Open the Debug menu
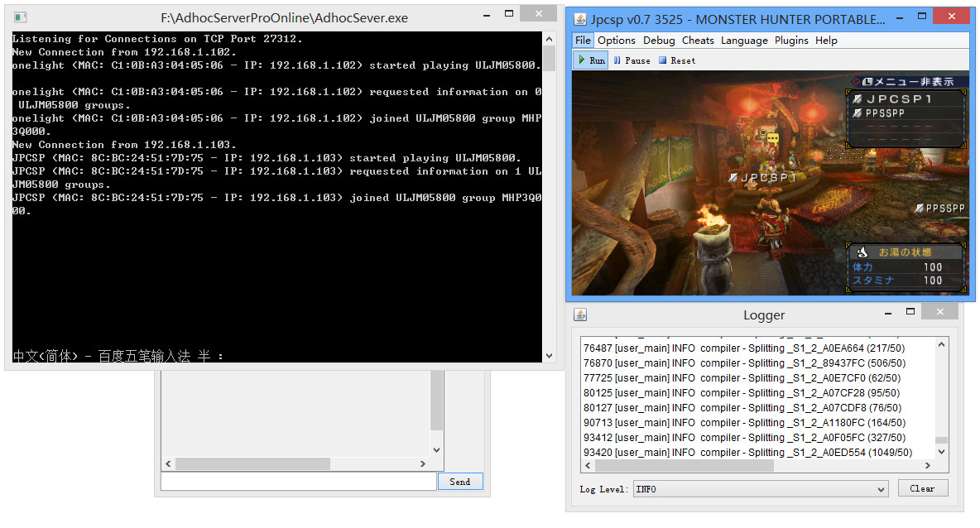The height and width of the screenshot is (528, 980). (x=659, y=41)
